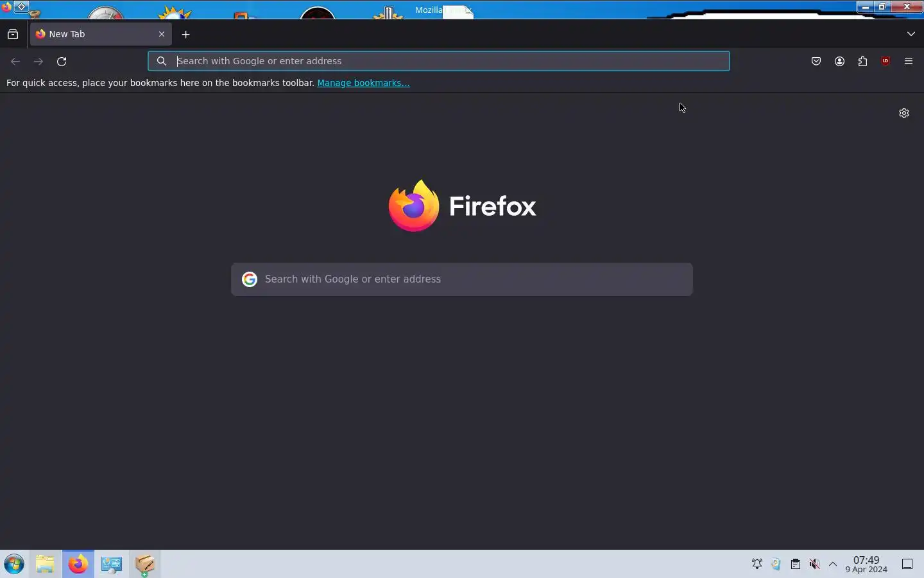The image size is (924, 578).
Task: Open the package installer taskbar icon
Action: [145, 565]
